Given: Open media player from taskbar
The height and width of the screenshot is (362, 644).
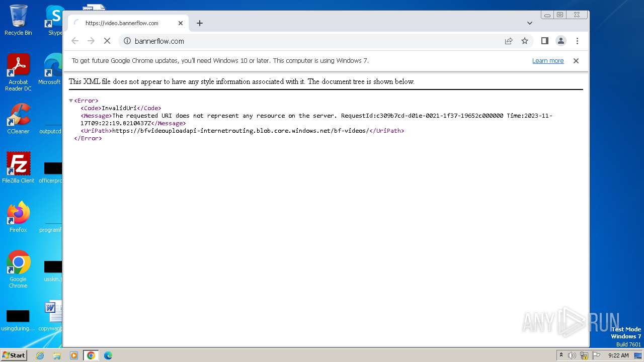Looking at the screenshot, I should [x=74, y=355].
